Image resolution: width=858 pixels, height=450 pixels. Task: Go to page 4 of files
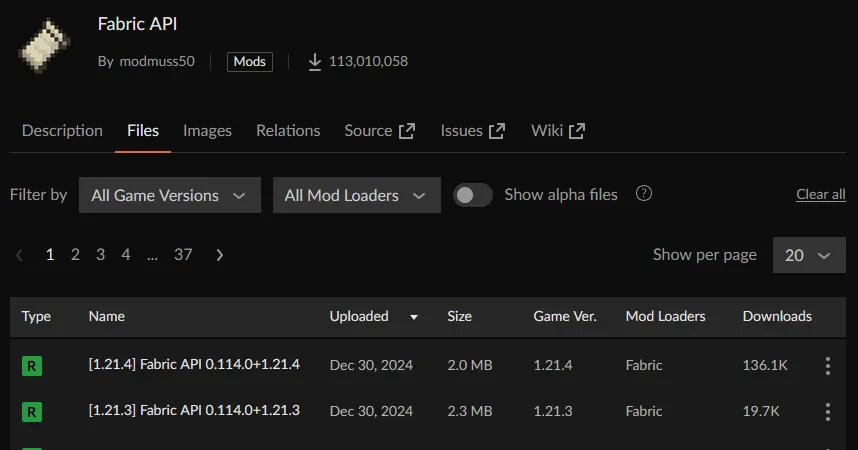(126, 255)
